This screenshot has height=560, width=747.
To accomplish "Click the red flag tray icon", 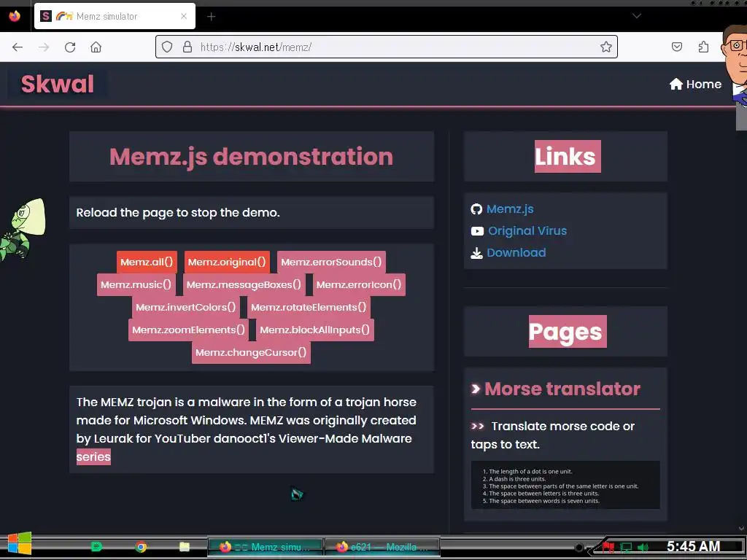I will point(608,547).
